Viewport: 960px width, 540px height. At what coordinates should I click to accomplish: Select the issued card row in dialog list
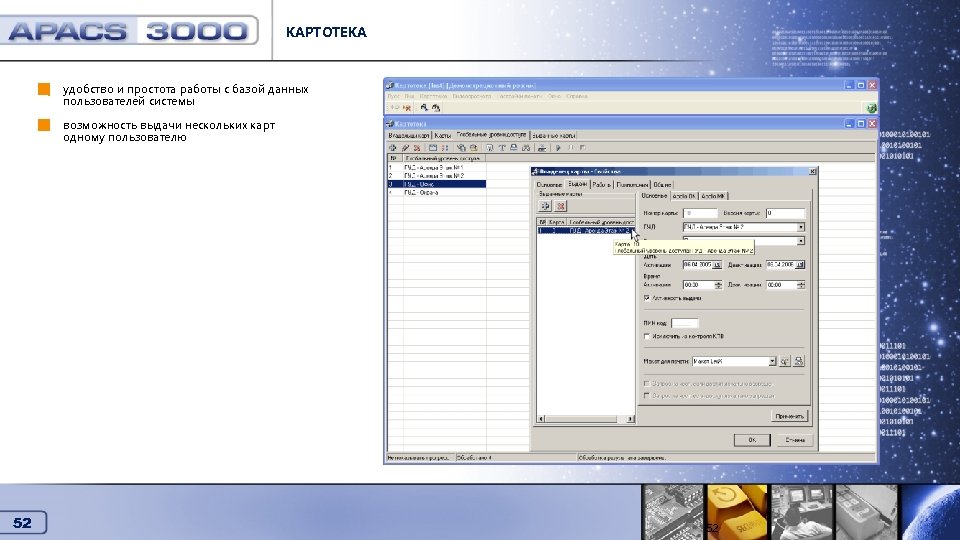pyautogui.click(x=585, y=231)
